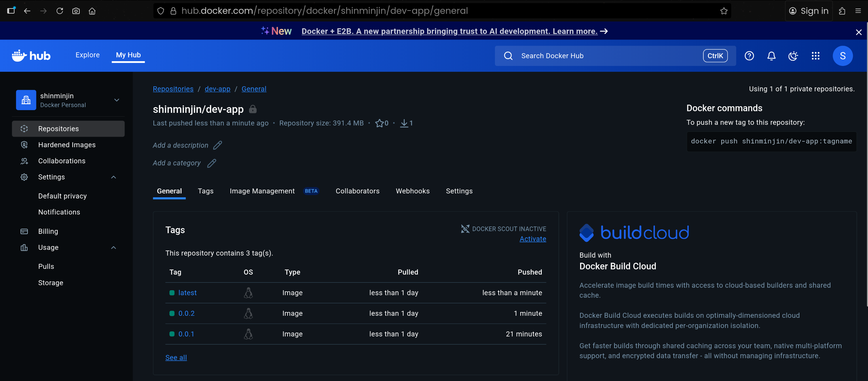Image resolution: width=868 pixels, height=381 pixels.
Task: Open Hardened Images in sidebar
Action: pos(67,145)
